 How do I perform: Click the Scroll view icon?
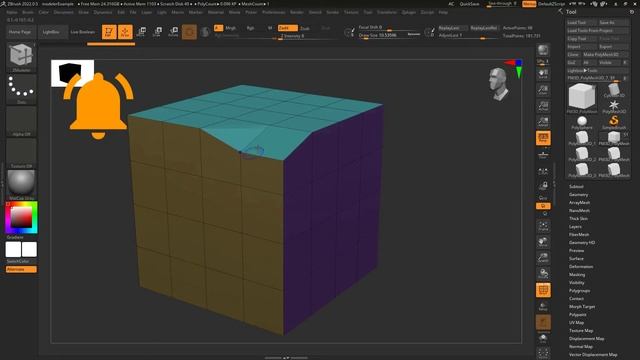[543, 74]
